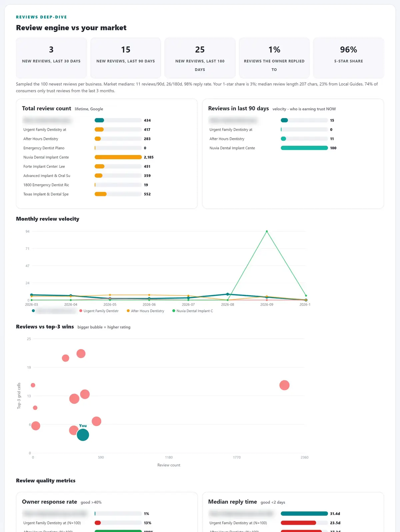The height and width of the screenshot is (532, 400).
Task: Click the value '434' in Total review count
Action: click(147, 120)
